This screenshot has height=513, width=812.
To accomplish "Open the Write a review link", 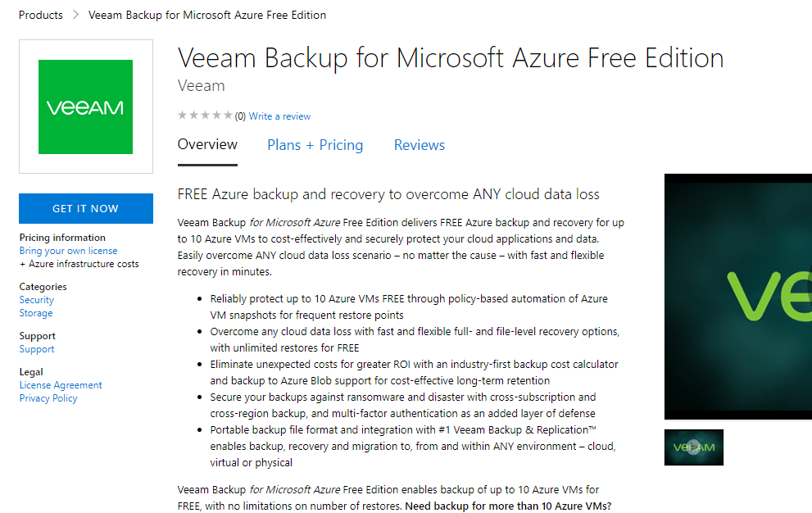I will pyautogui.click(x=279, y=116).
